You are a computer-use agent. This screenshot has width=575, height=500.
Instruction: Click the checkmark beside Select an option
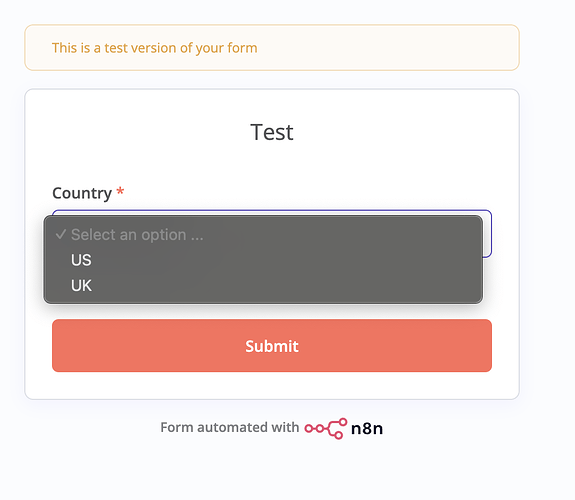[x=61, y=234]
